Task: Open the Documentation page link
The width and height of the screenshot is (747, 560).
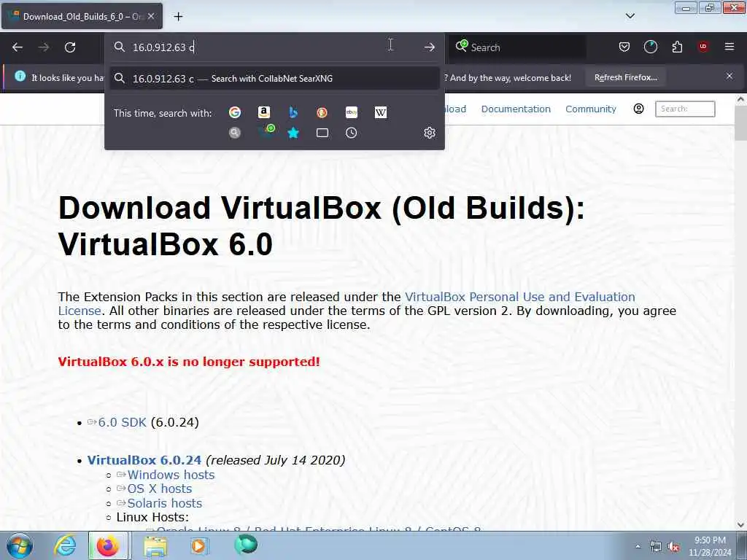Action: pyautogui.click(x=516, y=109)
